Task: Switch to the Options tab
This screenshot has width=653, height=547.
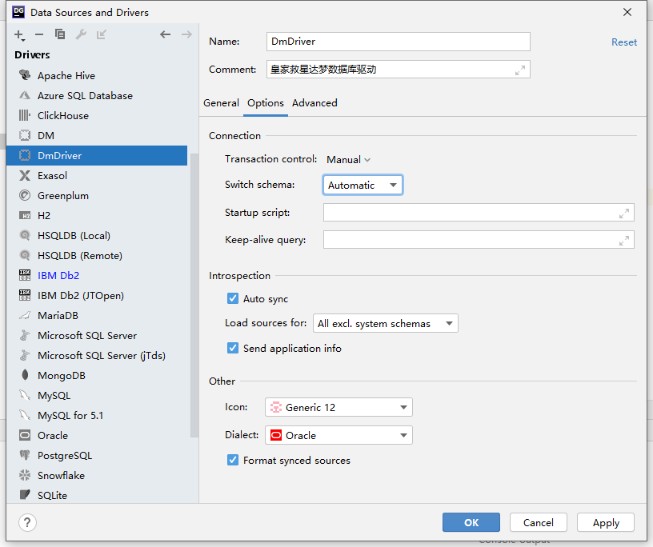Action: pos(265,103)
